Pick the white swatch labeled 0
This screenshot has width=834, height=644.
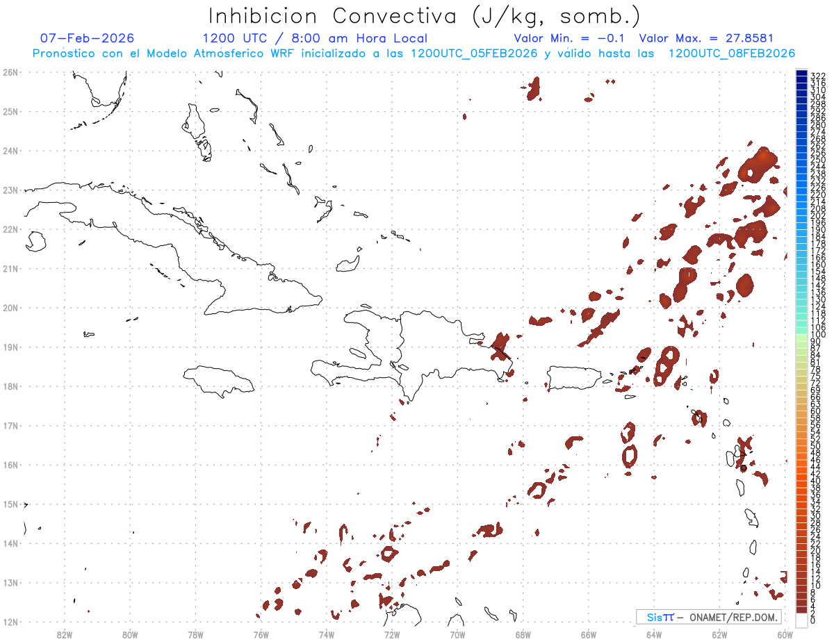point(801,619)
